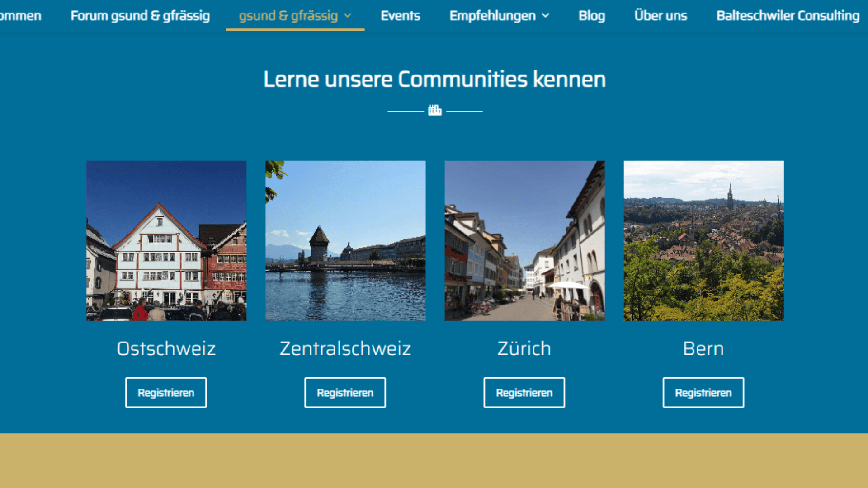
Task: Select the Ostschweiz heading text
Action: (166, 348)
